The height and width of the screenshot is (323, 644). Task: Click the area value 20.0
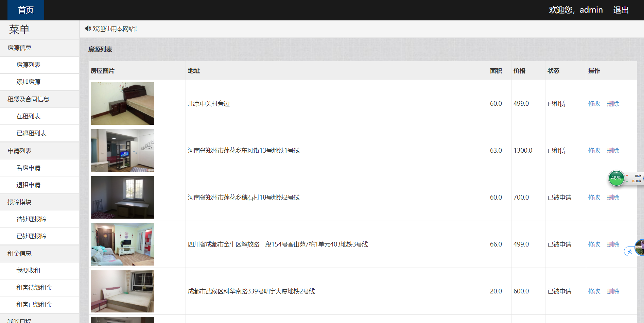(496, 291)
